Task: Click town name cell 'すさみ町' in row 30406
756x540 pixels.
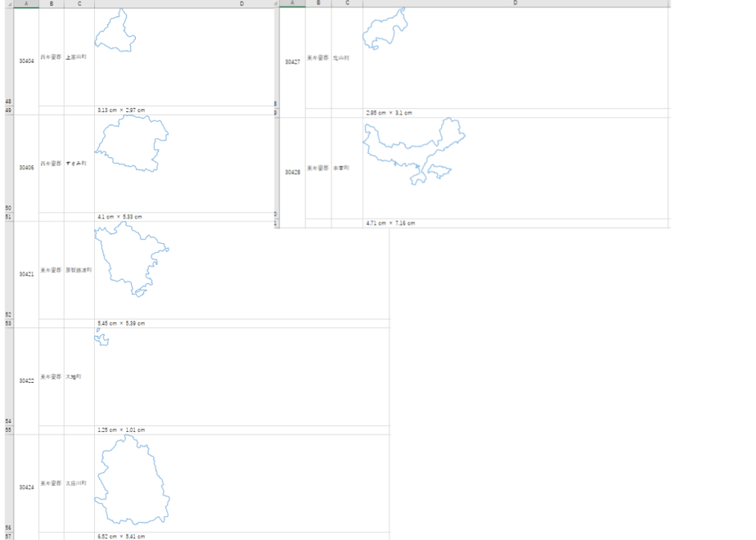Action: coord(79,164)
